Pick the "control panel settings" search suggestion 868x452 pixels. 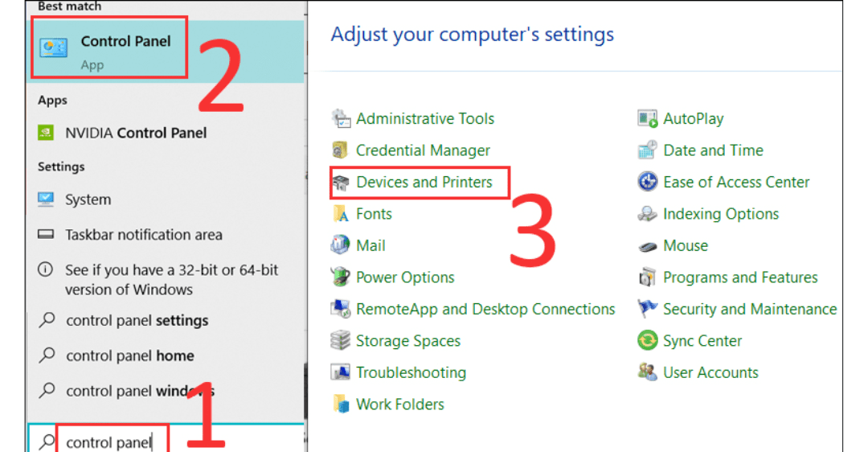point(137,320)
